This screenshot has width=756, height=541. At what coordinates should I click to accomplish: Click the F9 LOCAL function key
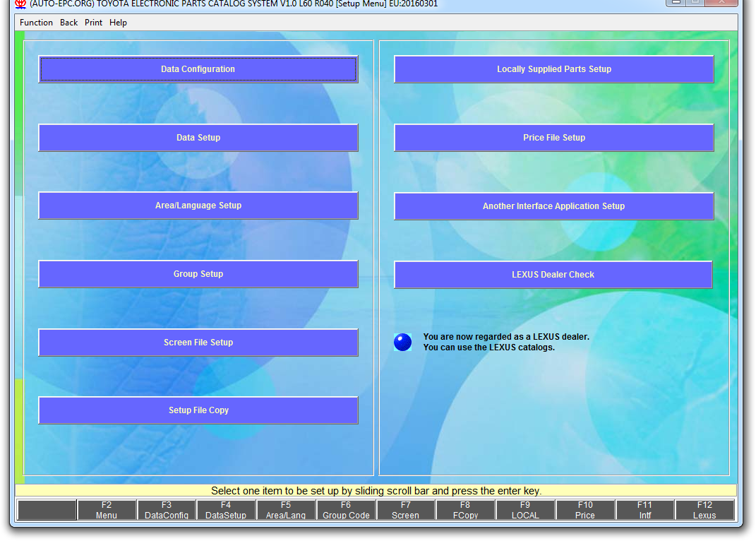[525, 510]
